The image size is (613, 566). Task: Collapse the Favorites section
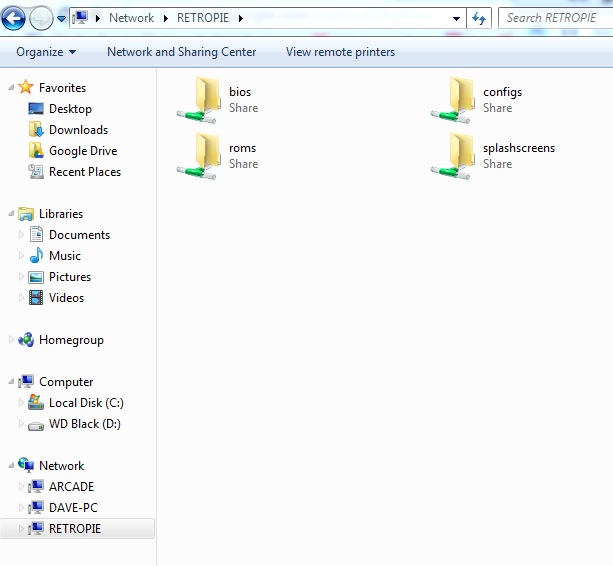click(x=11, y=88)
